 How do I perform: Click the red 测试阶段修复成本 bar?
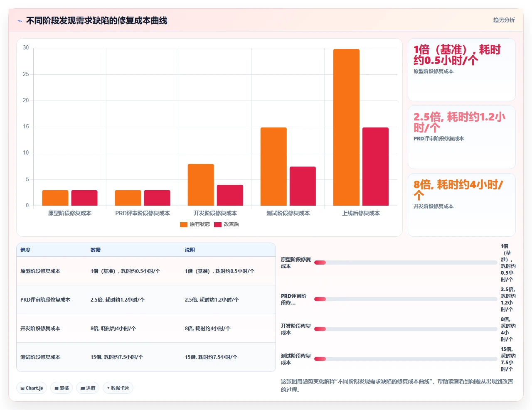(x=303, y=186)
